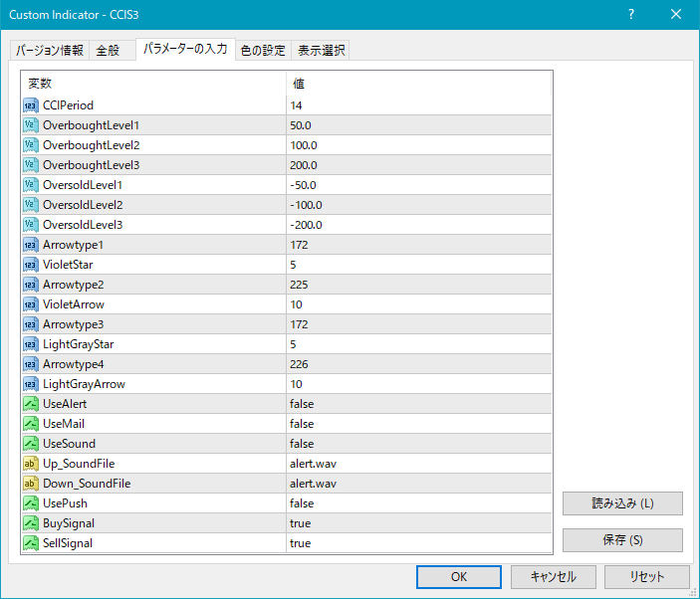Select the OversoldLevel3 variable name
The image size is (700, 599).
pos(83,225)
